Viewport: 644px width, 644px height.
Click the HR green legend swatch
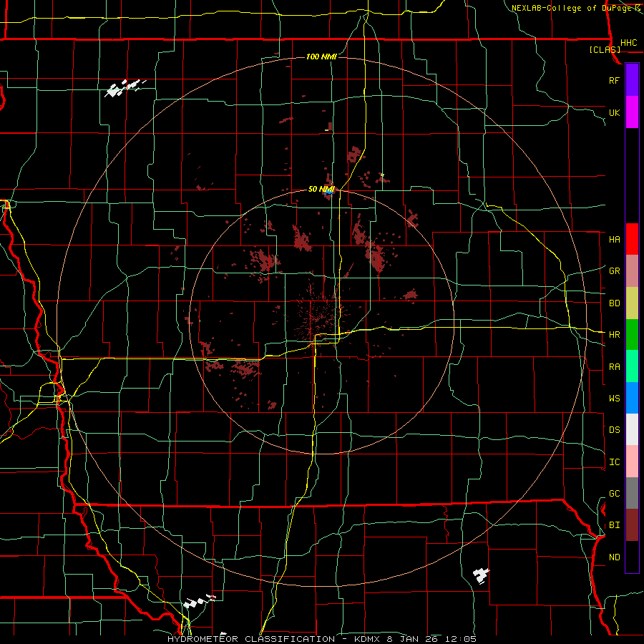632,335
